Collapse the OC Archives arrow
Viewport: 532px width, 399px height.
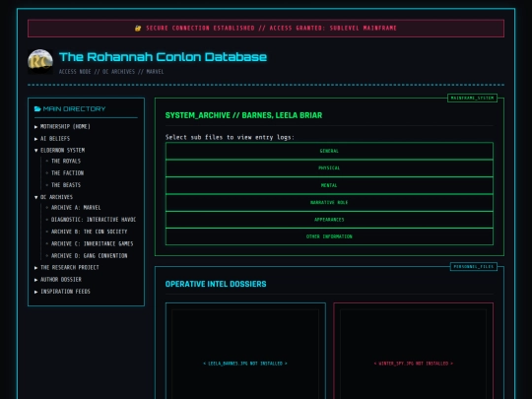[x=36, y=197]
